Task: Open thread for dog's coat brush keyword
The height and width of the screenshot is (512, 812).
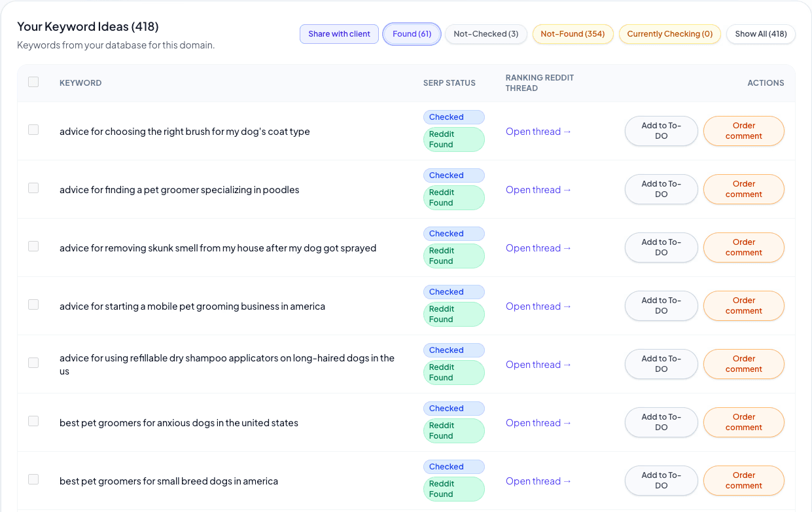Action: (x=538, y=132)
